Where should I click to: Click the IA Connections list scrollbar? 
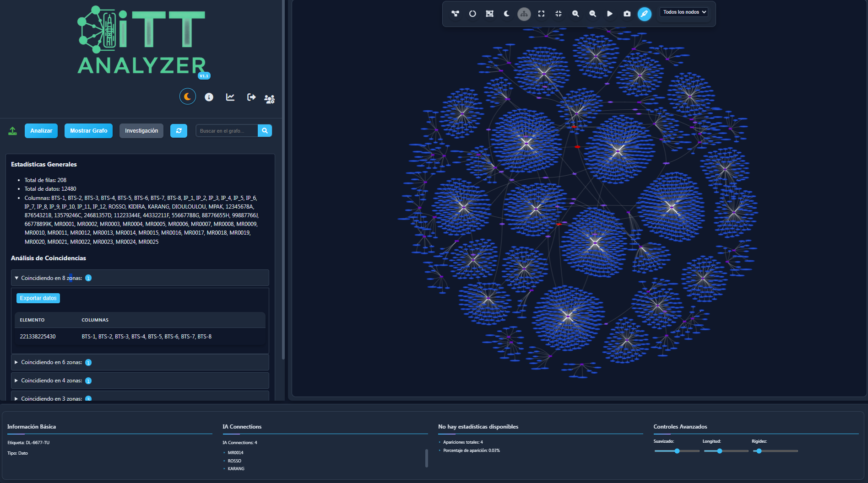click(x=427, y=458)
